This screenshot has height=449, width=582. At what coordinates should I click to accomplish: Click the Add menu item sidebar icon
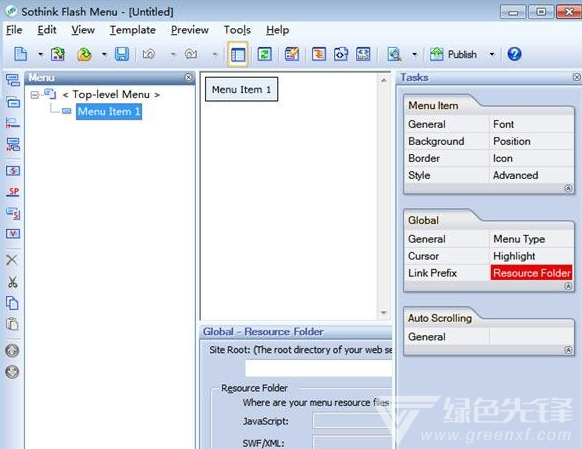(13, 80)
